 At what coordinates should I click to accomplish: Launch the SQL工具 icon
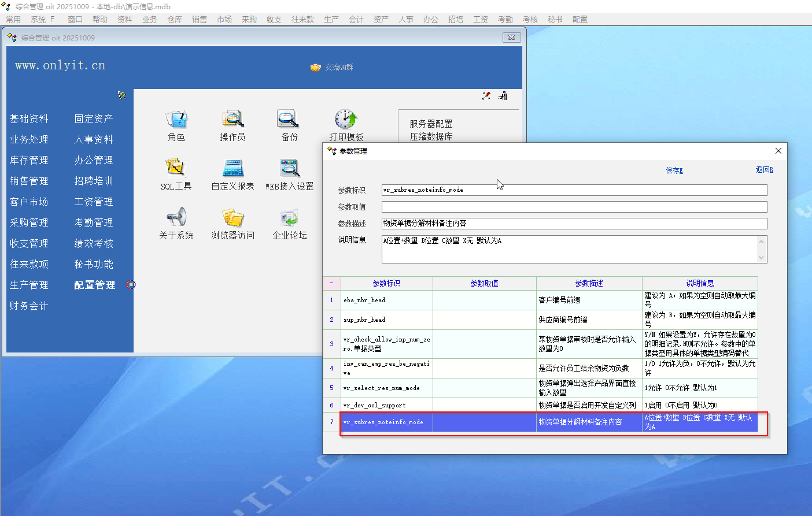point(176,168)
